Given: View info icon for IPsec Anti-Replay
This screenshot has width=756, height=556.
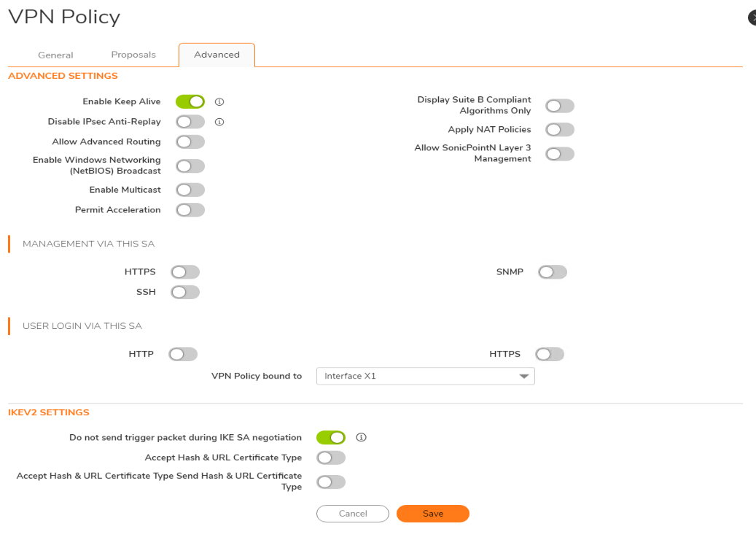Looking at the screenshot, I should tap(219, 122).
